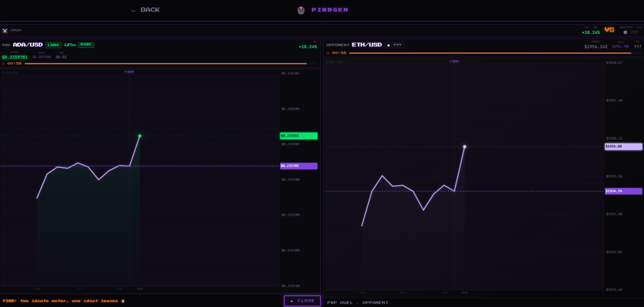Viewport: 644px width, 307px height.
Task: Click the skull emoji in PIRB message
Action: [x=123, y=301]
